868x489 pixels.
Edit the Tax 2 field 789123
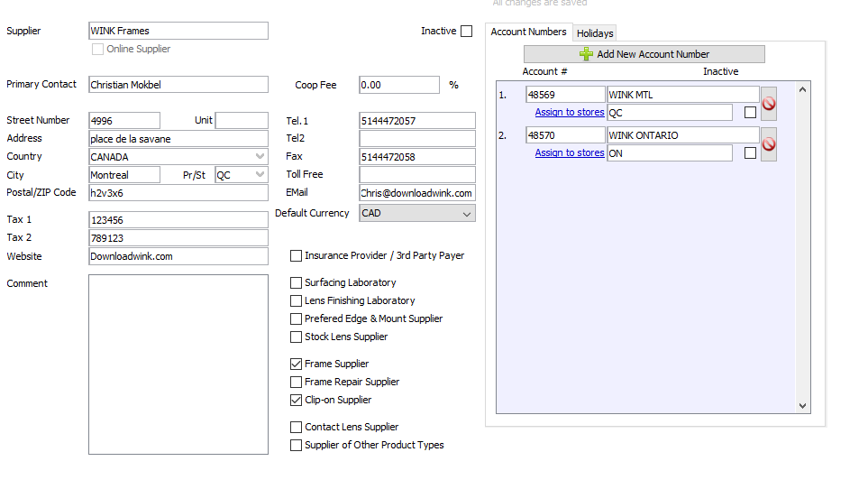[178, 238]
